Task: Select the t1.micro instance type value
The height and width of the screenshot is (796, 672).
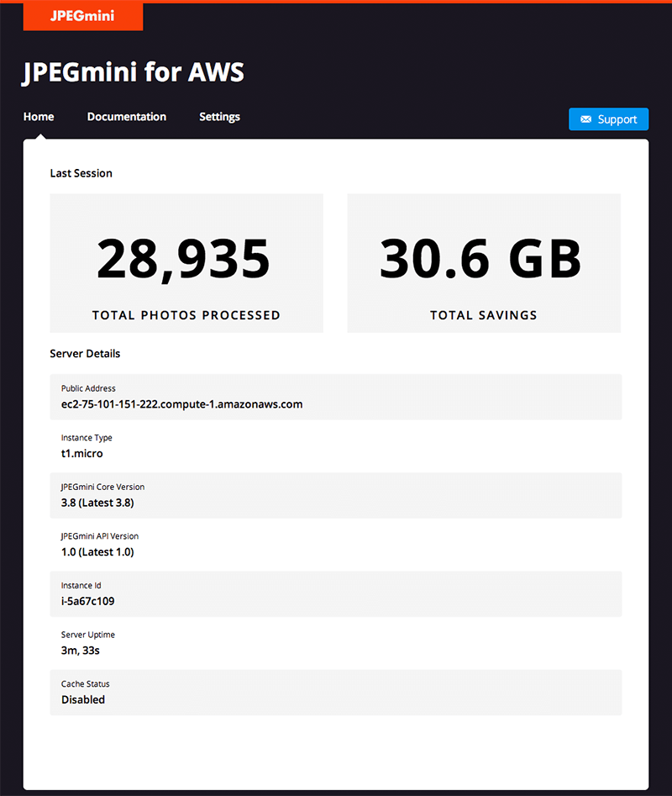Action: click(x=82, y=453)
